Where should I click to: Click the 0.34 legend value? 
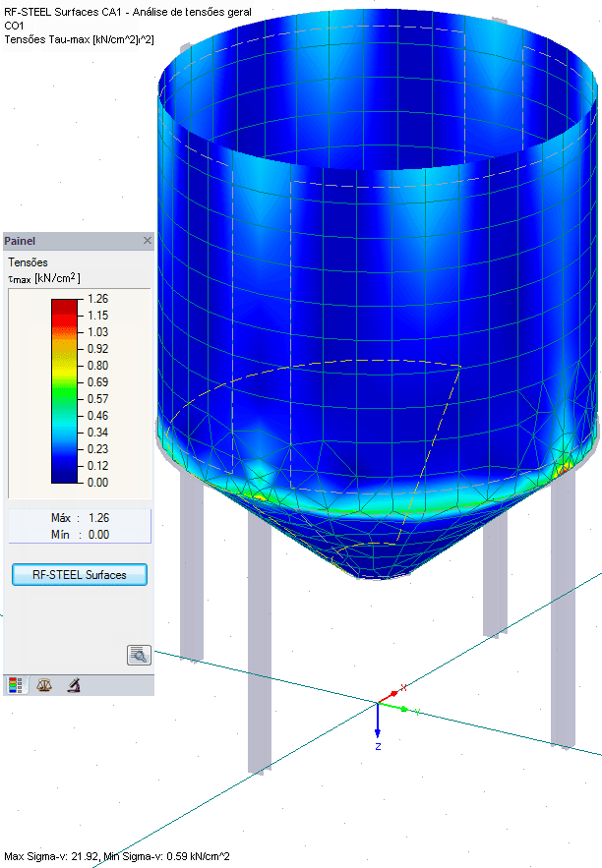98,433
